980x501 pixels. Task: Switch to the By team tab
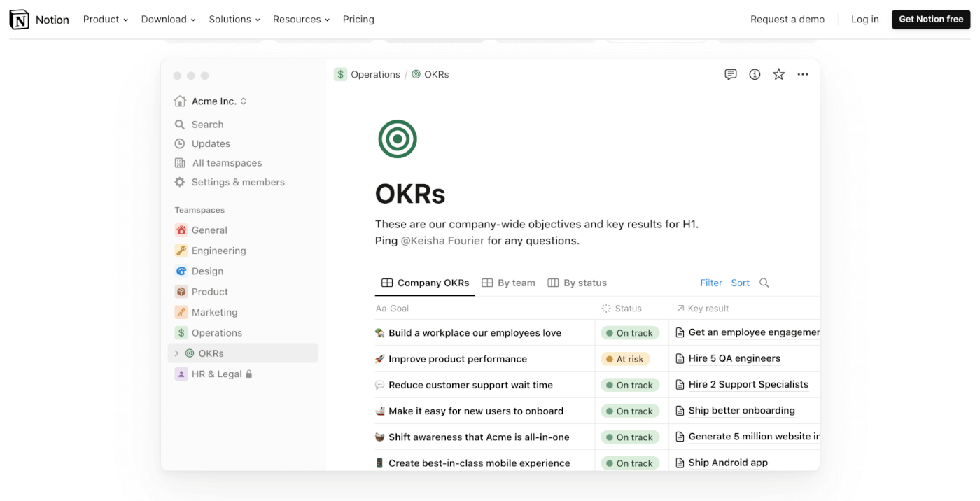[509, 283]
